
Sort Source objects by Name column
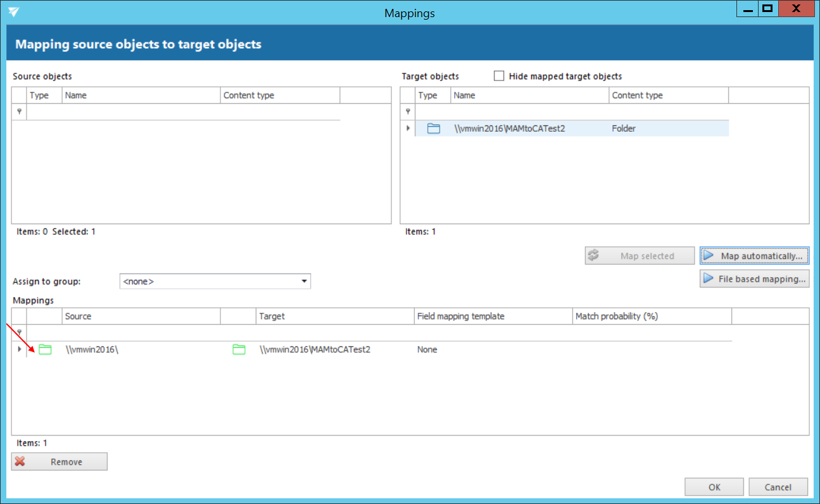pyautogui.click(x=141, y=96)
